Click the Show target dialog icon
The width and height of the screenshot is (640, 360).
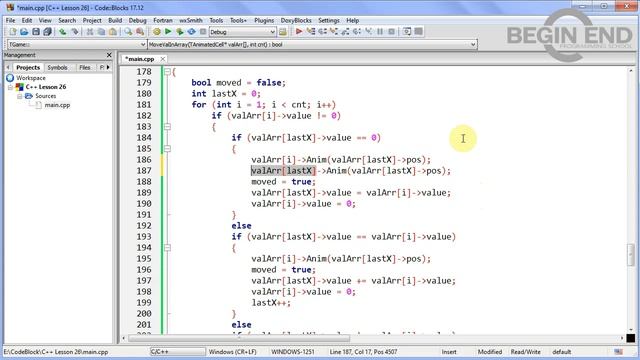click(282, 31)
